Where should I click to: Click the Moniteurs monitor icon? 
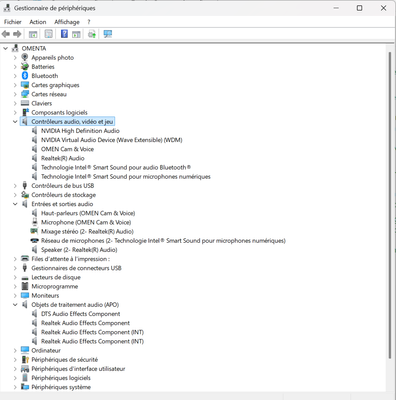pos(25,295)
